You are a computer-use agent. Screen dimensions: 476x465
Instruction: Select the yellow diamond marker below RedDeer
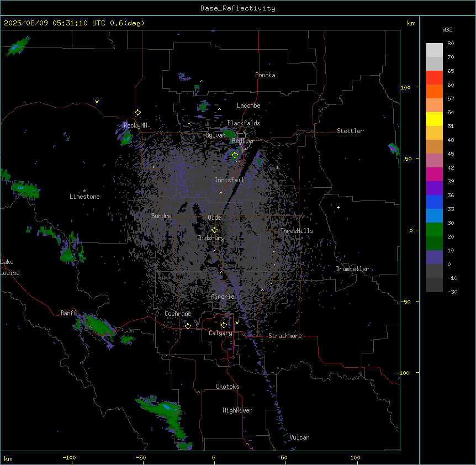point(235,155)
